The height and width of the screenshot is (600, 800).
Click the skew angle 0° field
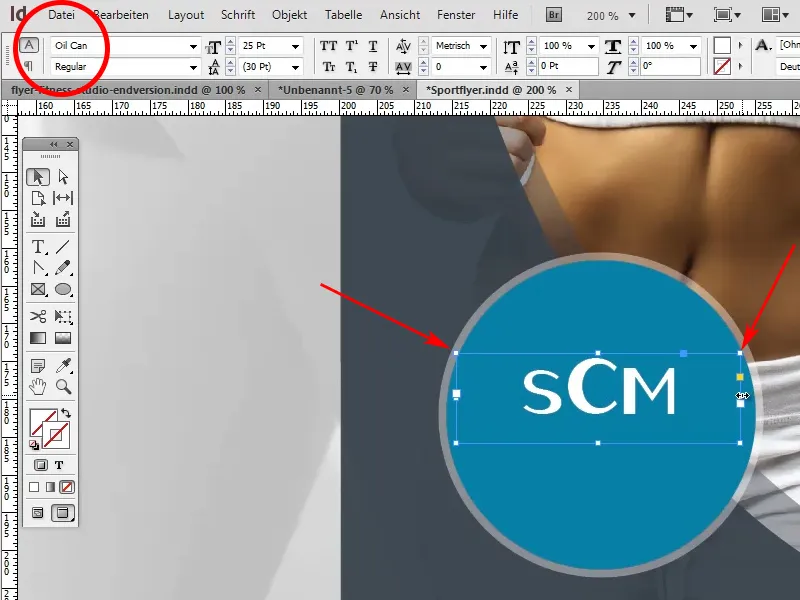(670, 66)
